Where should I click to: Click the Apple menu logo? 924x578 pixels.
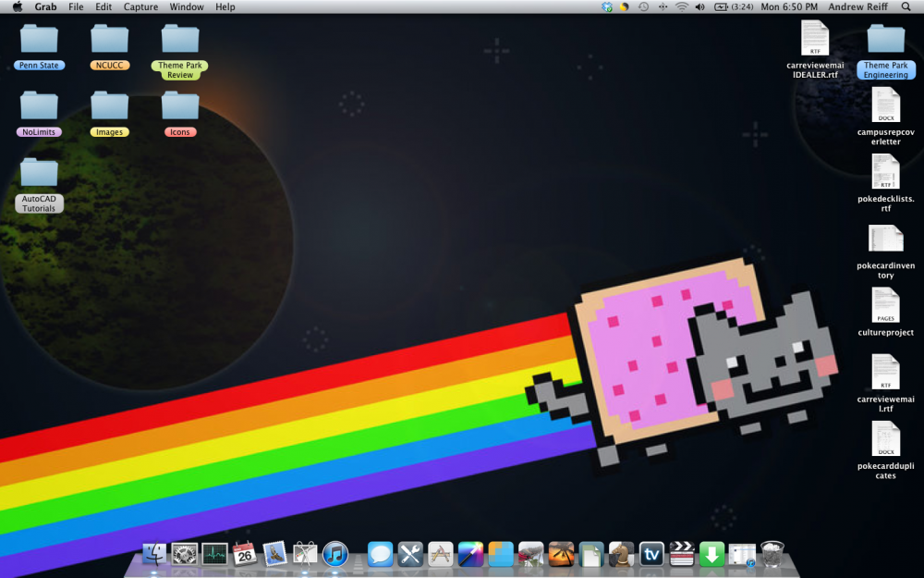click(18, 6)
